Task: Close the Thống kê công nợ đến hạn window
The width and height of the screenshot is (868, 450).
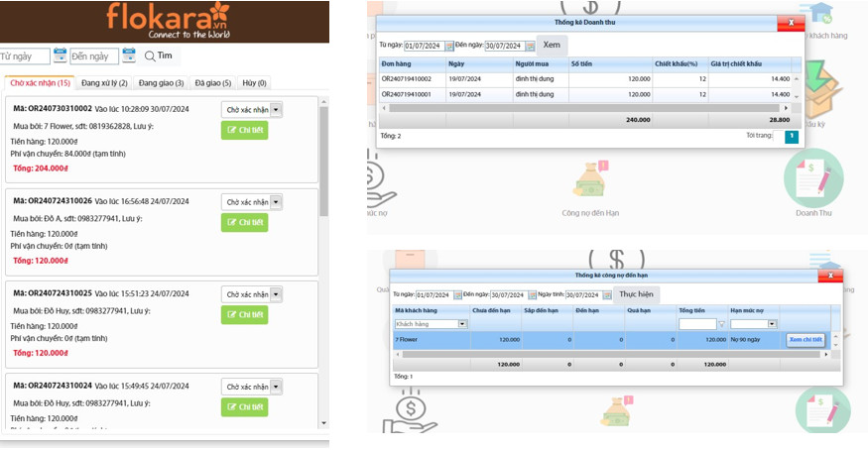Action: pos(830,276)
